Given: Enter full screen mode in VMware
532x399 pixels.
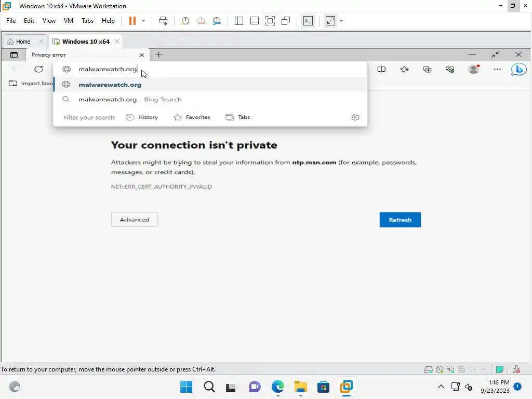Looking at the screenshot, I should tap(270, 21).
